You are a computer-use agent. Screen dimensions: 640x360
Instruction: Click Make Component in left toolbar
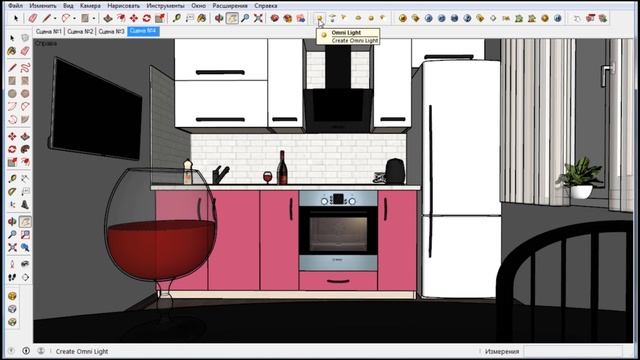click(25, 38)
